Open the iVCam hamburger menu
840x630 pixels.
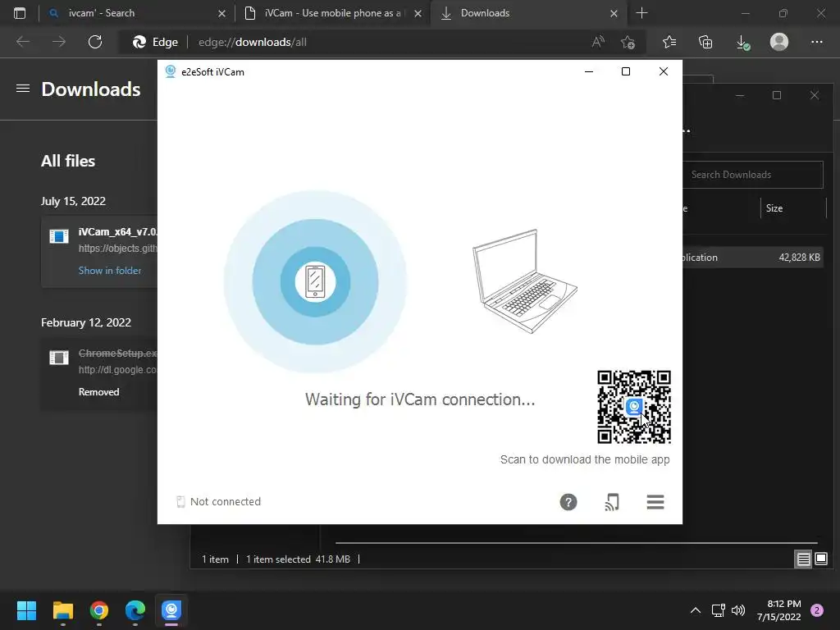coord(655,502)
